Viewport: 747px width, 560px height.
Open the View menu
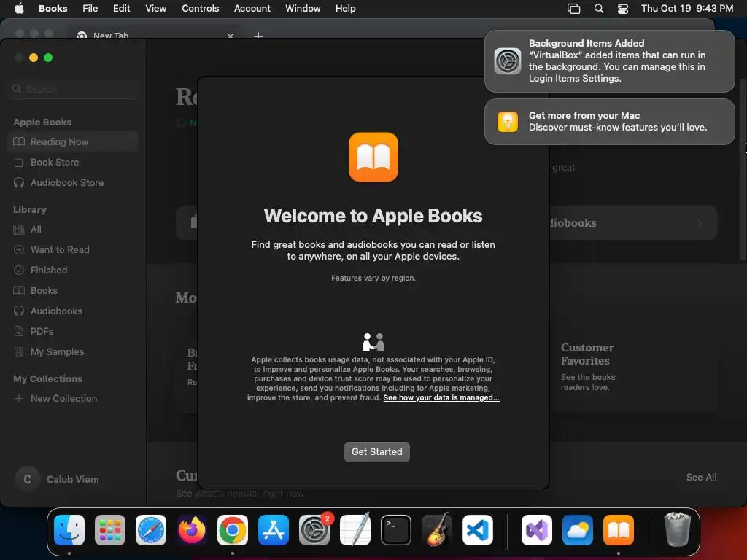pyautogui.click(x=156, y=9)
